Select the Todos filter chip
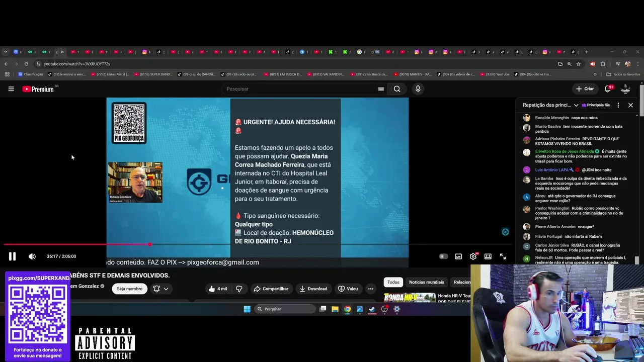Screen dimensions: 644x362 point(393,282)
